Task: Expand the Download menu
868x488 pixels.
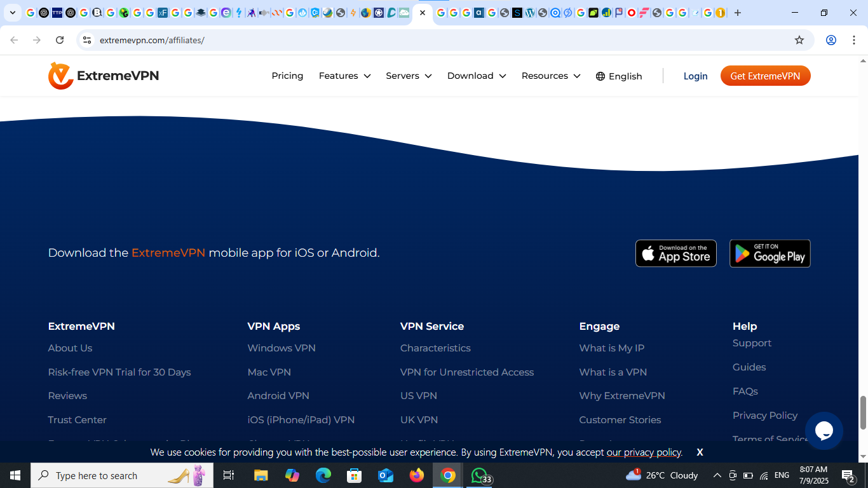Action: click(x=477, y=76)
